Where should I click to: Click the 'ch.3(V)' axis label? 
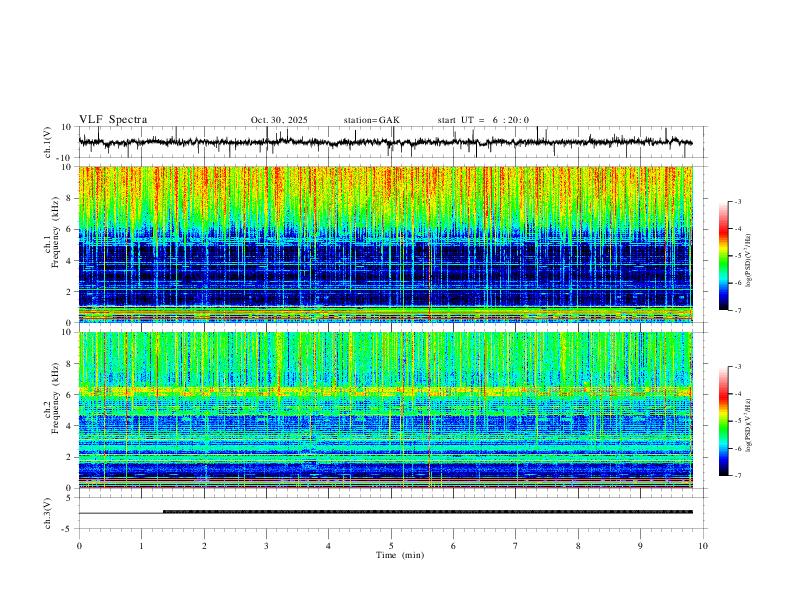click(48, 513)
